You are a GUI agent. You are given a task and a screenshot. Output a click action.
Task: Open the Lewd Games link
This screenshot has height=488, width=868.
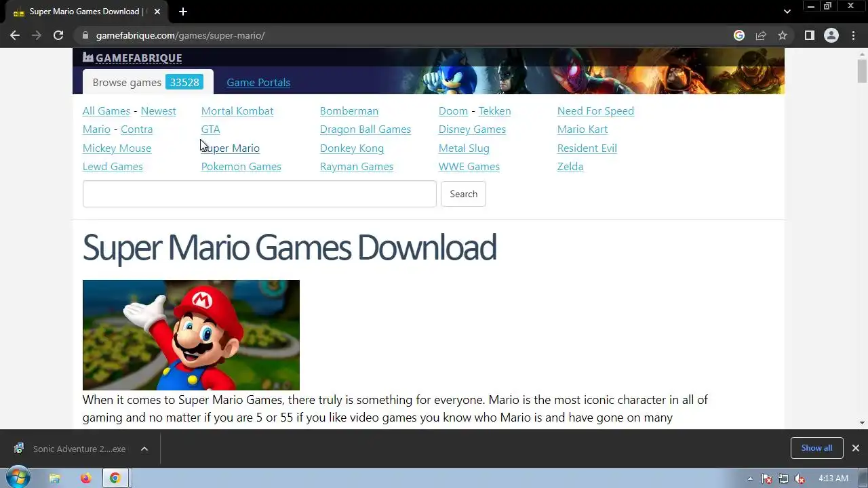[x=113, y=167]
